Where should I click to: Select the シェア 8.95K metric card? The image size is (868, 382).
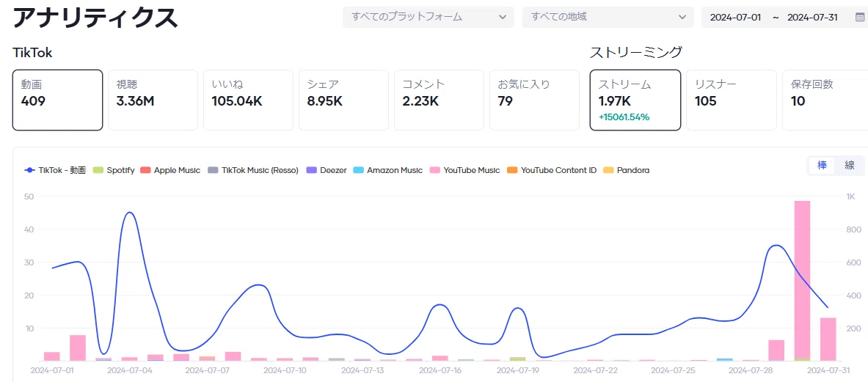pos(344,100)
